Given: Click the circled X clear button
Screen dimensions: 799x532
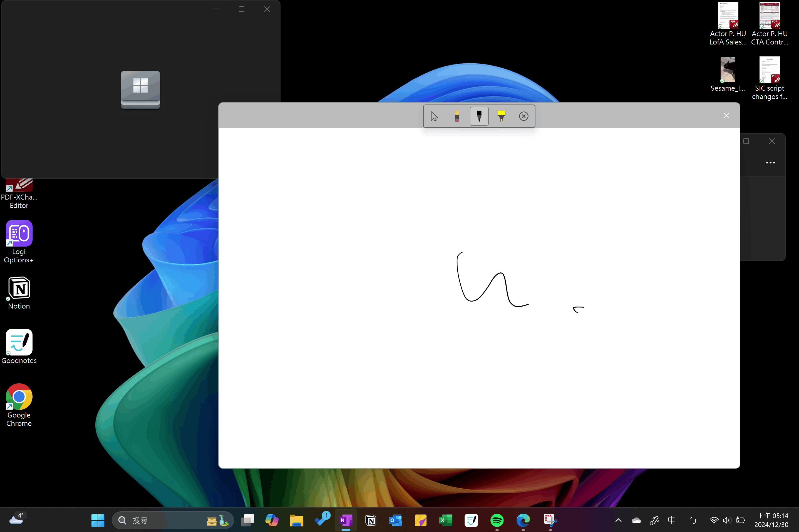Looking at the screenshot, I should point(523,116).
